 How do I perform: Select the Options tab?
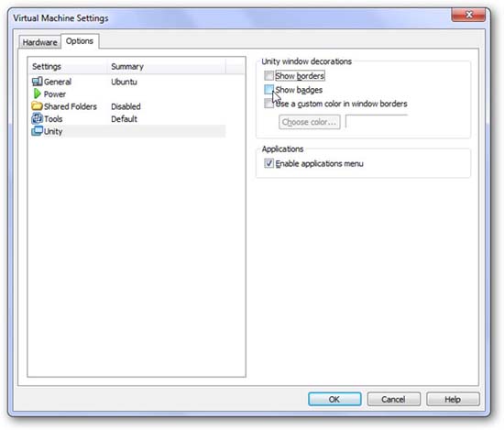(x=80, y=41)
